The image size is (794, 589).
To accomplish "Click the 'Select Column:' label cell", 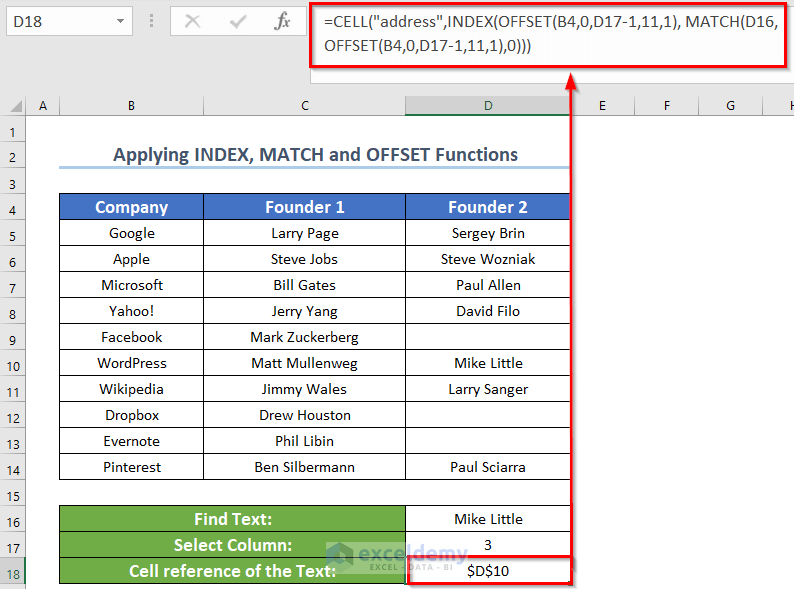I will point(232,545).
